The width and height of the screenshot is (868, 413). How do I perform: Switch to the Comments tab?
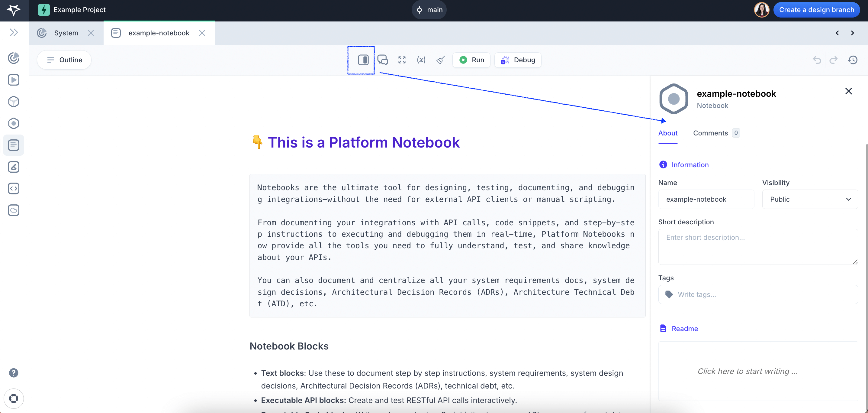click(716, 133)
